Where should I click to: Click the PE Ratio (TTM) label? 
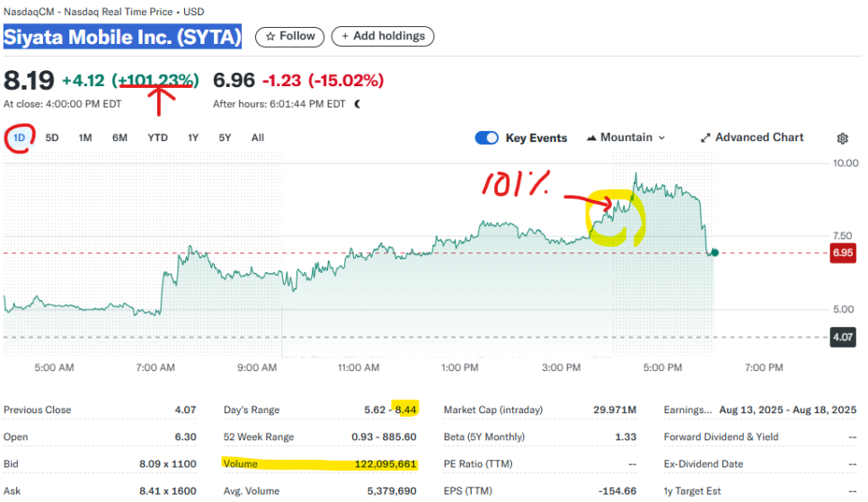point(478,464)
